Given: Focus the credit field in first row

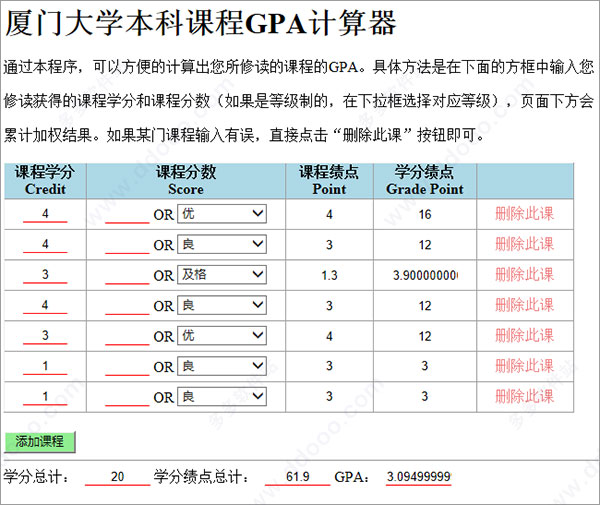Looking at the screenshot, I should pyautogui.click(x=45, y=214).
